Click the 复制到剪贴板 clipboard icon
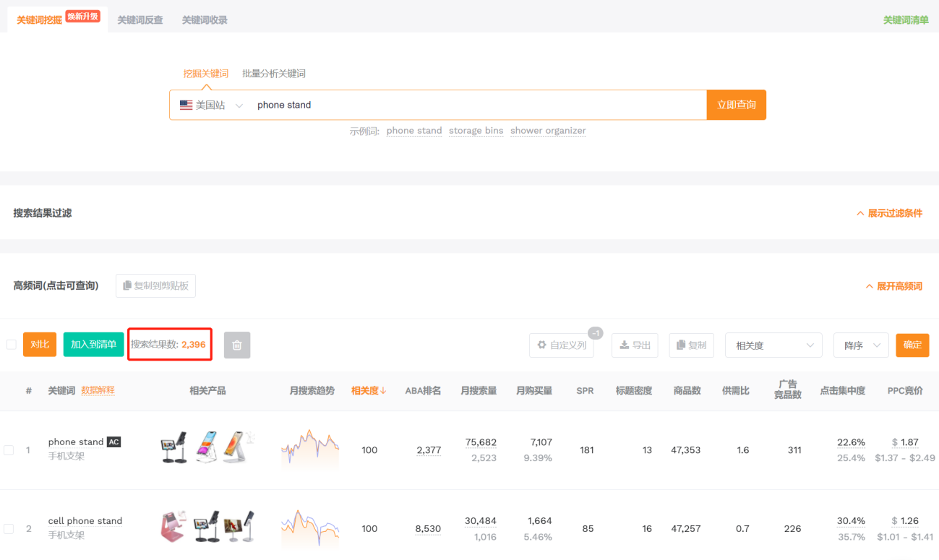 [x=129, y=285]
